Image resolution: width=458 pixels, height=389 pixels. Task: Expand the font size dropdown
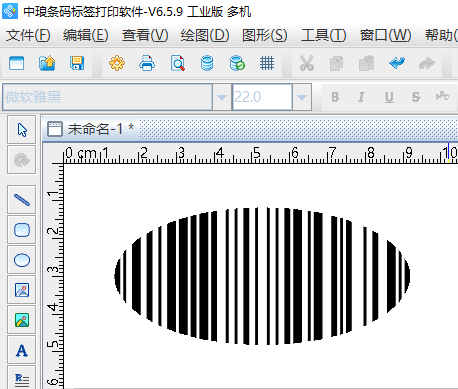coord(302,97)
